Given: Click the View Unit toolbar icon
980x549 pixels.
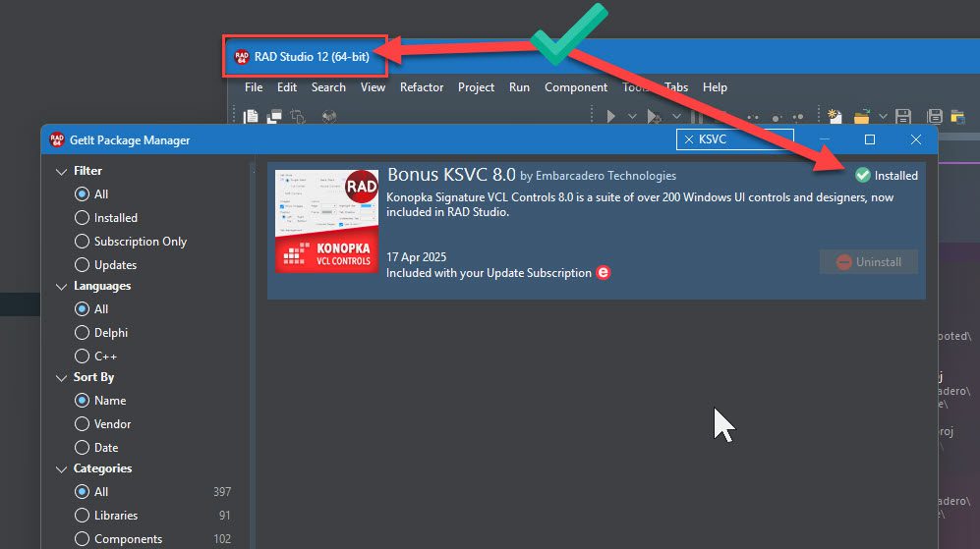Looking at the screenshot, I should [x=251, y=116].
